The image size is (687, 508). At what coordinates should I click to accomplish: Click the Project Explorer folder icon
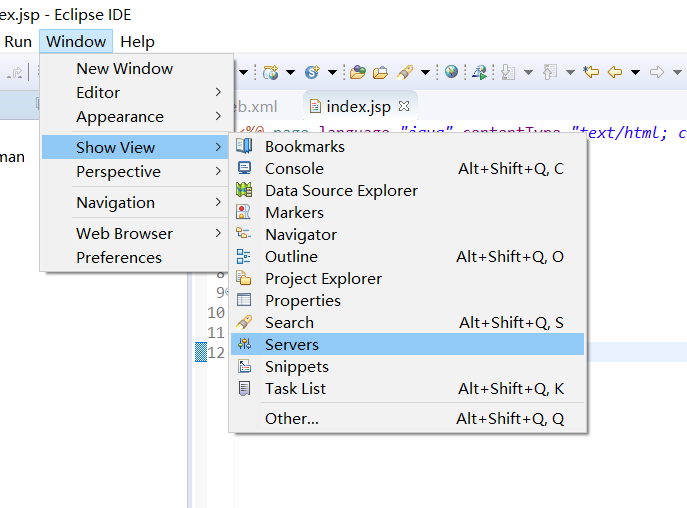point(244,278)
